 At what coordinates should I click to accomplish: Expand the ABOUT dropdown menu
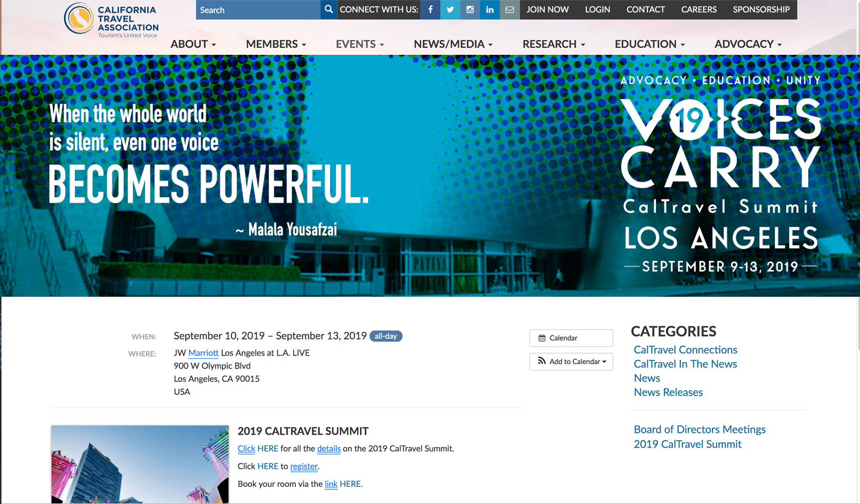tap(193, 44)
